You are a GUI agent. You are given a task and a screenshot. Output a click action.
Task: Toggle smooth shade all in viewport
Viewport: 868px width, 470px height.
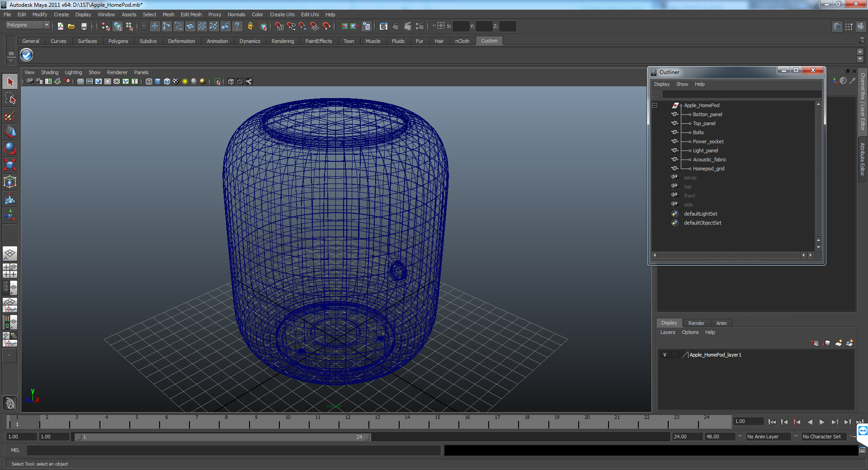coord(158,81)
